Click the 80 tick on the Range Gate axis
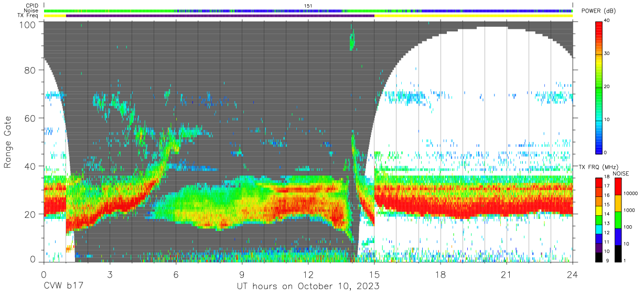Screen dimensions: 644x297 (31, 71)
